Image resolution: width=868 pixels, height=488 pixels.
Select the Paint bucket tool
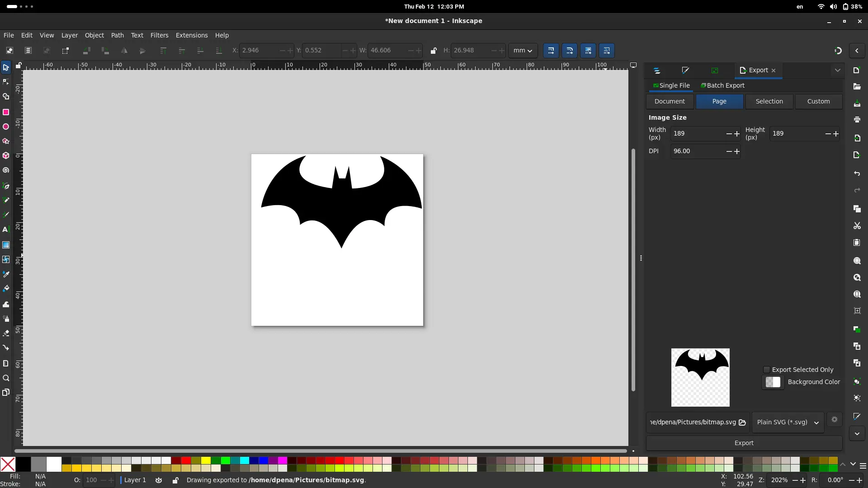coord(6,288)
